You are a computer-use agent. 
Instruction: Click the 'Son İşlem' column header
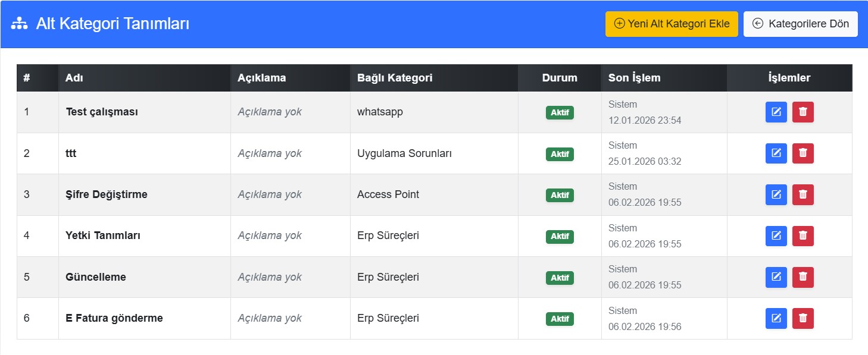[x=634, y=78]
